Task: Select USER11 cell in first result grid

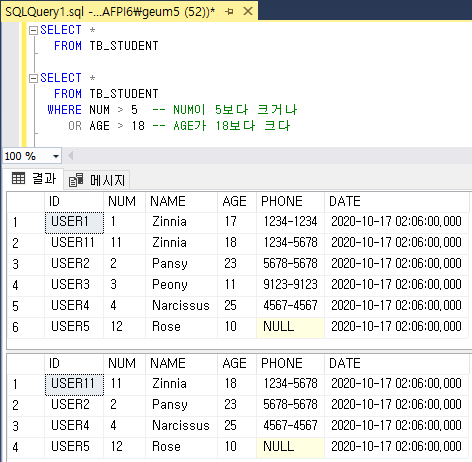Action: click(x=74, y=243)
